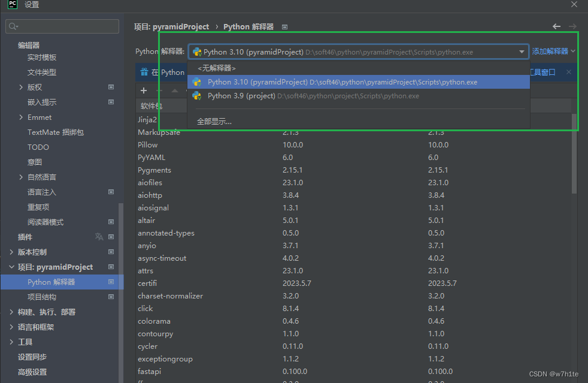The height and width of the screenshot is (383, 588).
Task: Select the PyYAML package row
Action: tap(354, 157)
